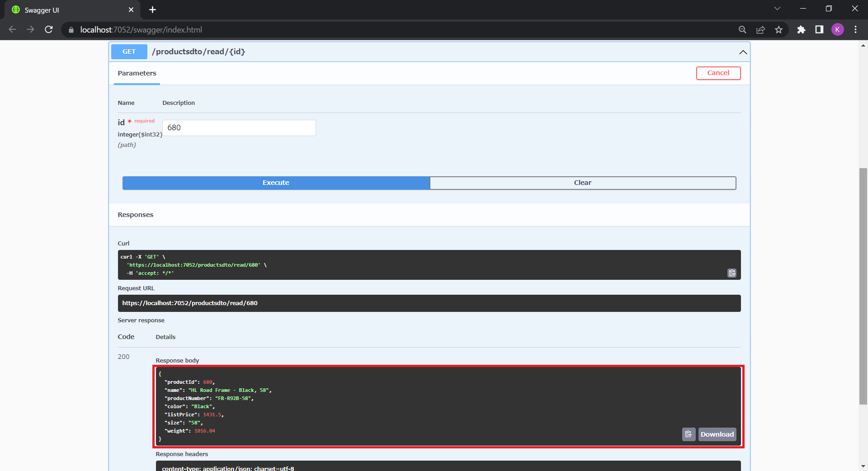
Task: Open the browser zoom magnifier icon
Action: coord(742,30)
